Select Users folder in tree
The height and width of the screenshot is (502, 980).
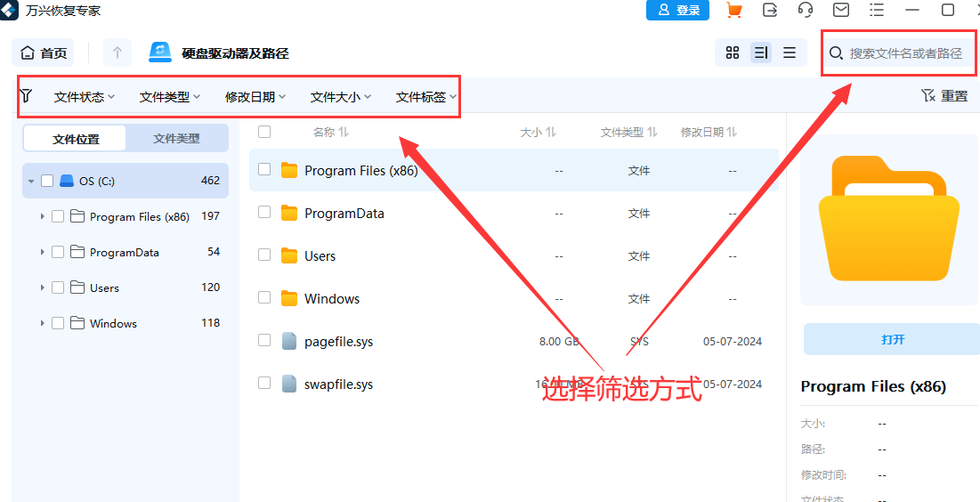[104, 287]
